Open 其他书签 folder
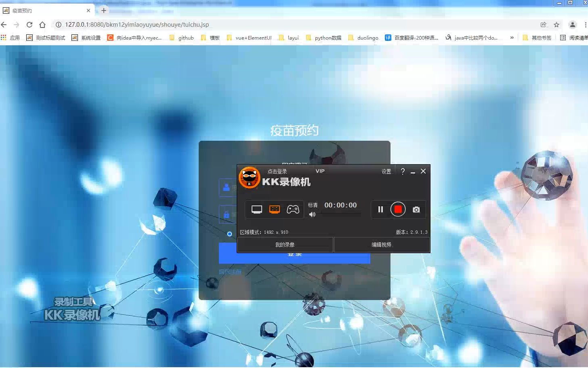 tap(537, 38)
